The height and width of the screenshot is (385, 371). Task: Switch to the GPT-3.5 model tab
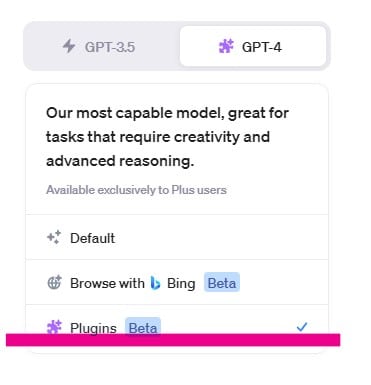click(x=102, y=46)
